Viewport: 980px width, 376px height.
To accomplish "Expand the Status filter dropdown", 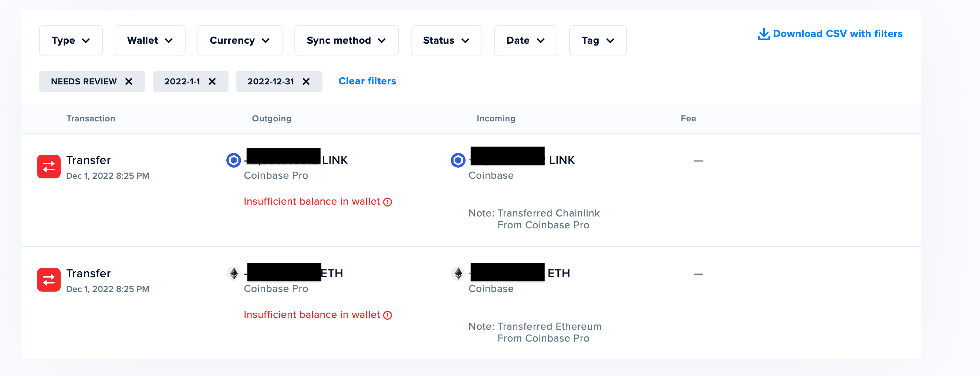I will click(446, 41).
